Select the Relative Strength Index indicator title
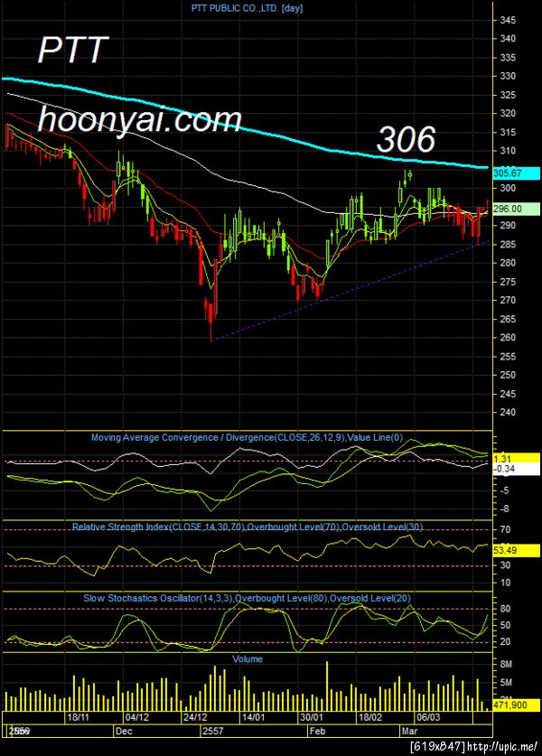 [248, 527]
